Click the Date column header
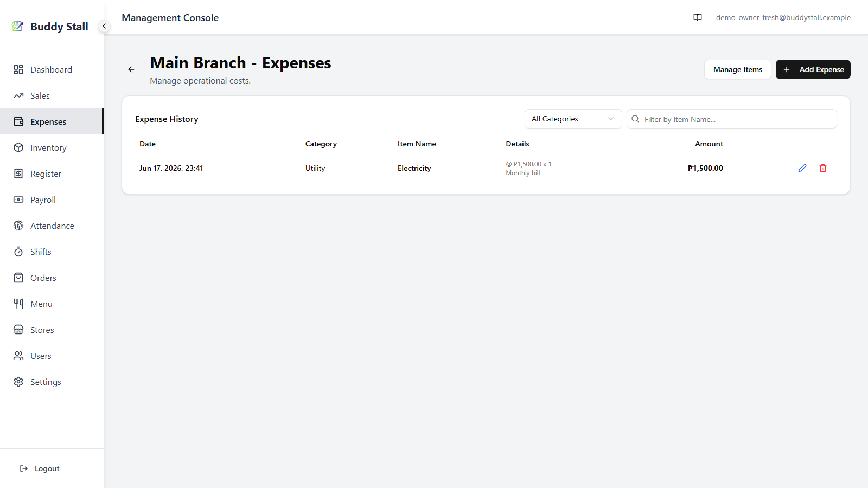The image size is (868, 488). 148,144
